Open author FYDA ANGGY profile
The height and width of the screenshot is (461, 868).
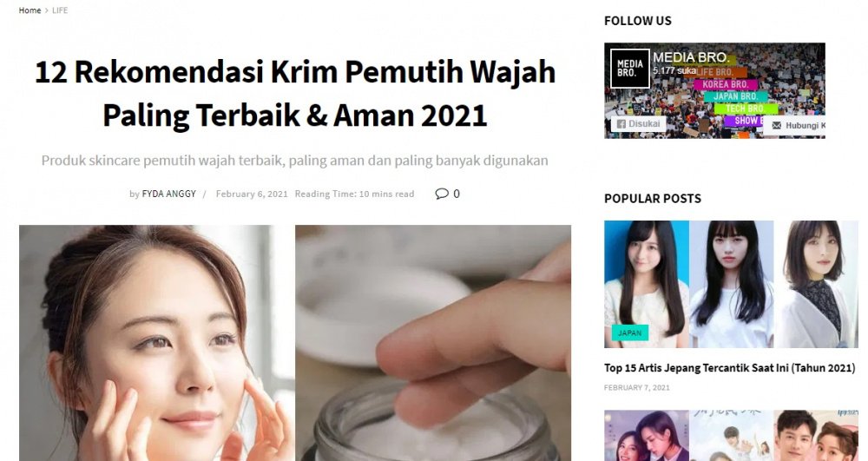coord(169,194)
